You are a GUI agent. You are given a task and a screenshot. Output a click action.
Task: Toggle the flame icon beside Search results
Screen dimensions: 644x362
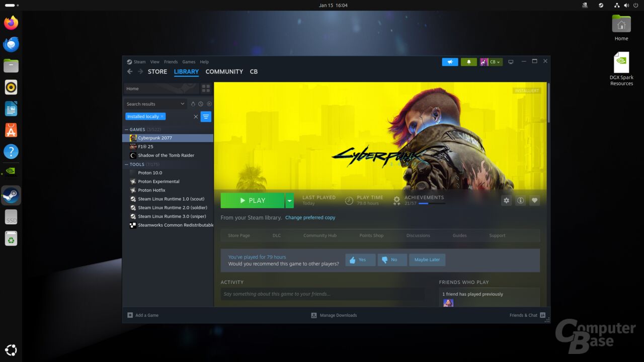pos(193,104)
